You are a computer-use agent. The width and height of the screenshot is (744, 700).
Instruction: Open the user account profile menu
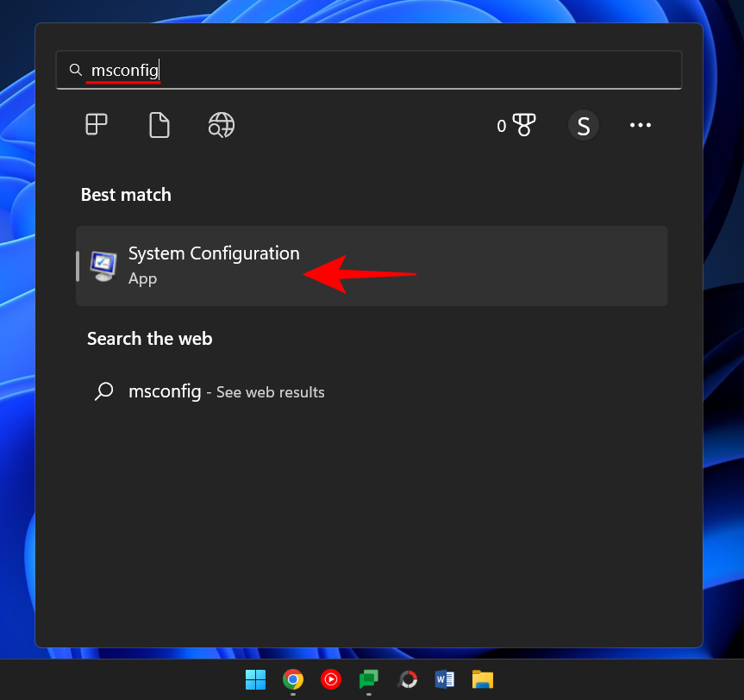(x=584, y=125)
